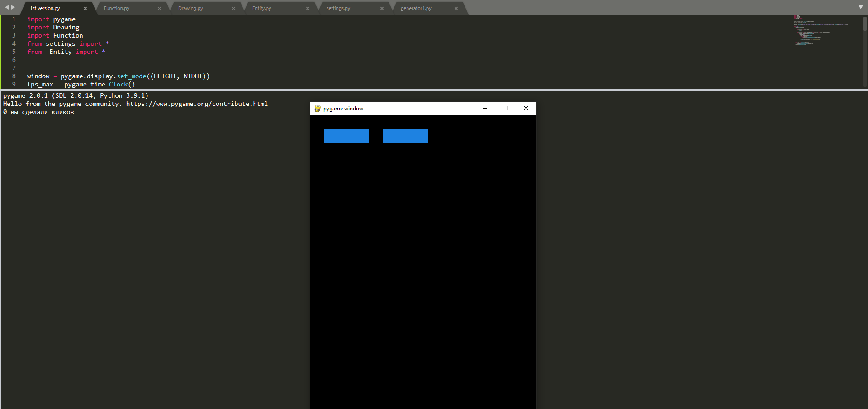Go to previous tab with left arrow
868x409 pixels.
[7, 7]
